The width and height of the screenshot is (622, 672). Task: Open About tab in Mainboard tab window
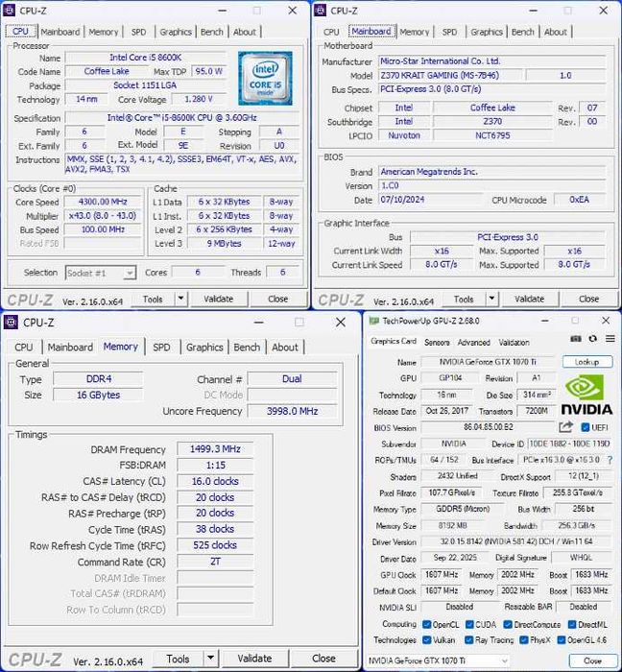tap(556, 32)
